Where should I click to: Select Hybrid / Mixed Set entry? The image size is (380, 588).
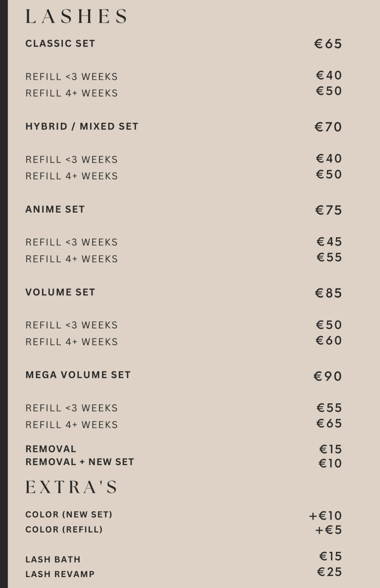[x=82, y=126]
